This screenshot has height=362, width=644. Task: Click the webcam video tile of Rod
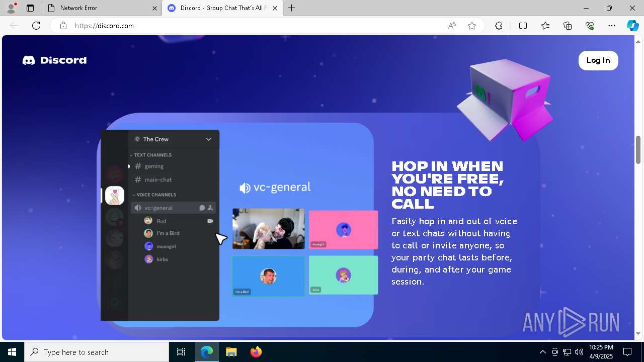[268, 229]
